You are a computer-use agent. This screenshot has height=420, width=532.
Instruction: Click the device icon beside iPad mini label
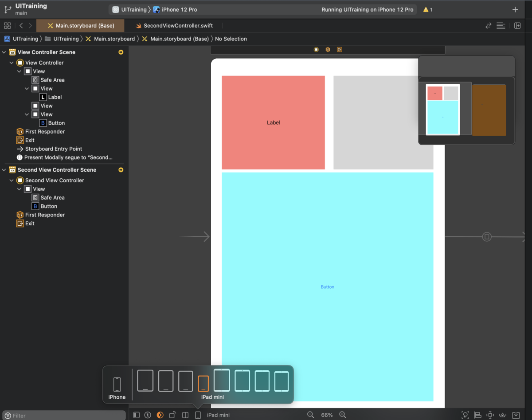coord(198,415)
